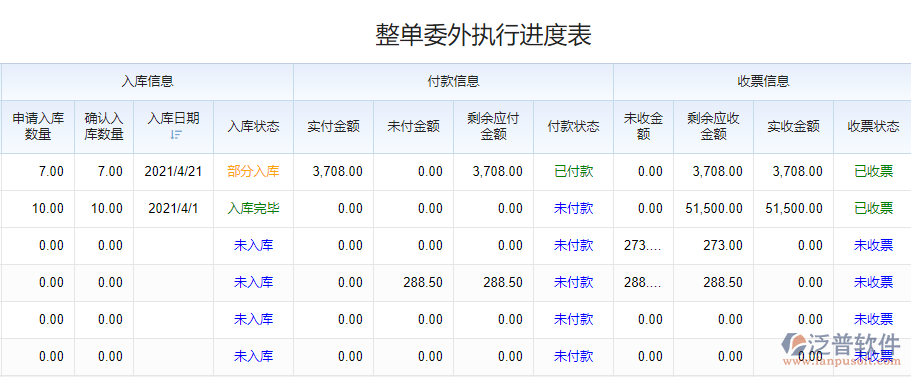The height and width of the screenshot is (377, 911).
Task: Click 未收票 in the 288.50 row
Action: (x=873, y=282)
